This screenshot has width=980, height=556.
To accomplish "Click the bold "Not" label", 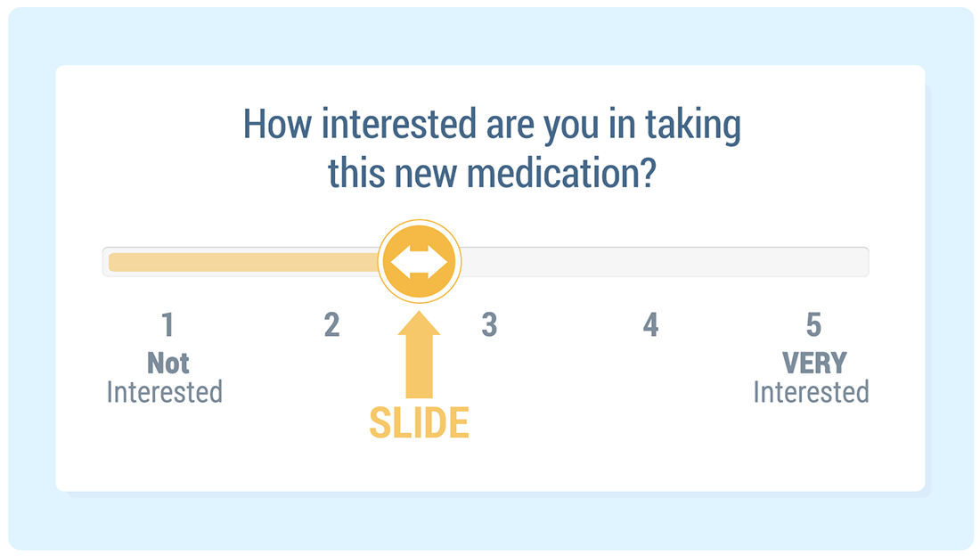I will point(168,363).
